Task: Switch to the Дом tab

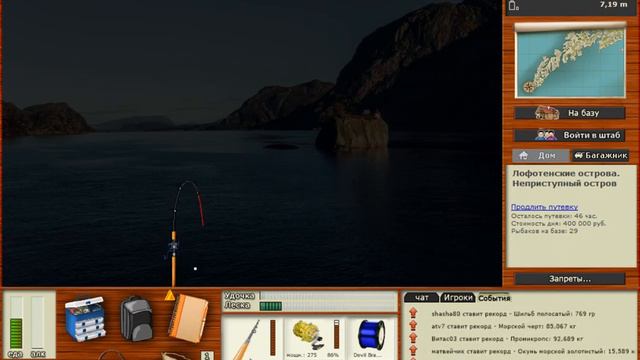Action: point(541,155)
